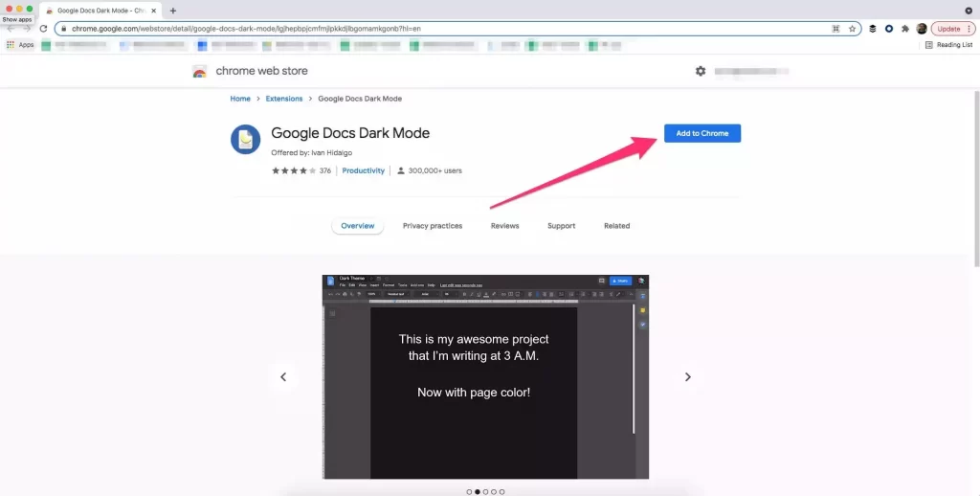Select the third carousel dot
Screen dimensions: 980x496
485,491
